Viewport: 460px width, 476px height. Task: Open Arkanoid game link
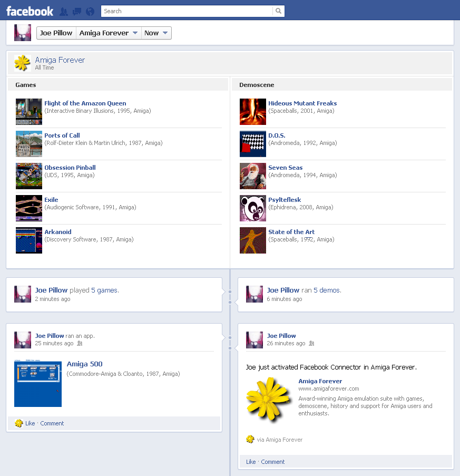tap(58, 232)
